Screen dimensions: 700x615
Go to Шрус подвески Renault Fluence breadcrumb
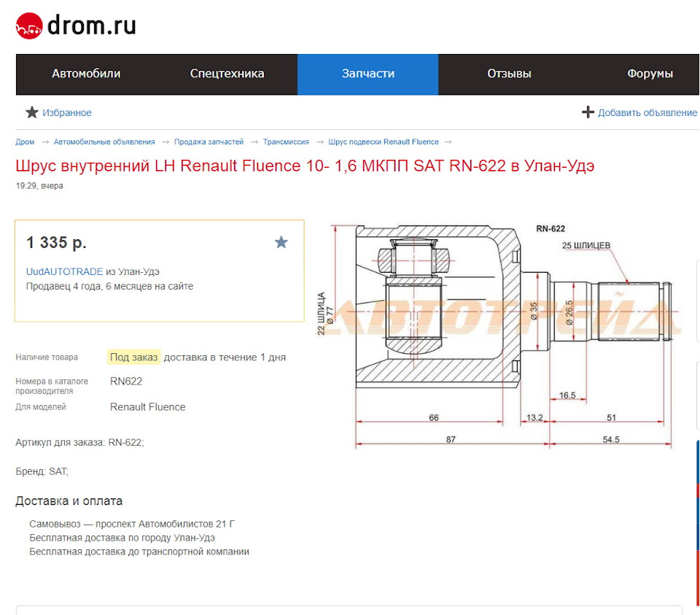pos(384,142)
